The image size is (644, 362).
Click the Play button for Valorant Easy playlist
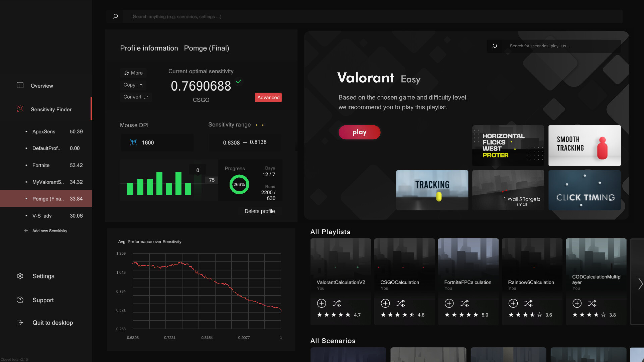pyautogui.click(x=359, y=132)
